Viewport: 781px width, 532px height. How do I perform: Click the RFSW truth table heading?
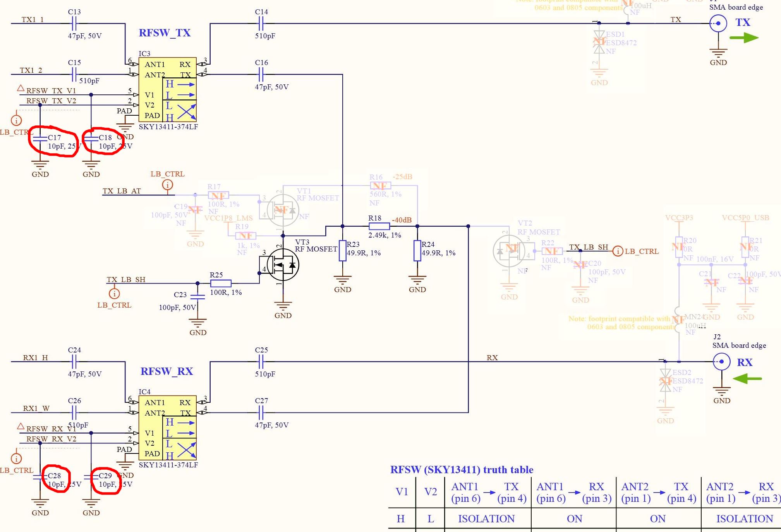[462, 470]
